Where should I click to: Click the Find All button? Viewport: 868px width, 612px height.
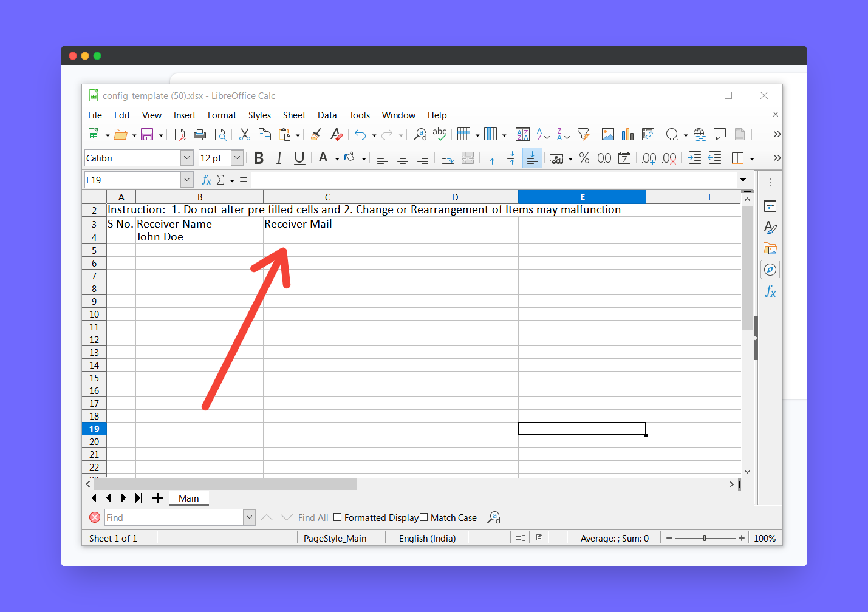click(x=313, y=517)
